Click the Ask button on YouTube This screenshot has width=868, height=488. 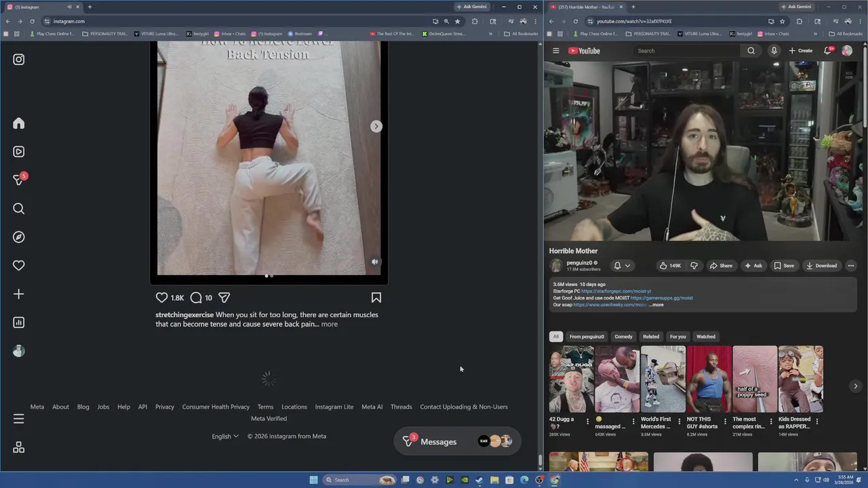point(753,266)
